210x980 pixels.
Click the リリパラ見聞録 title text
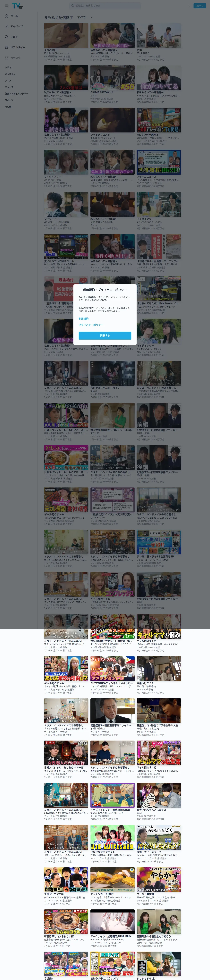(x=145, y=894)
